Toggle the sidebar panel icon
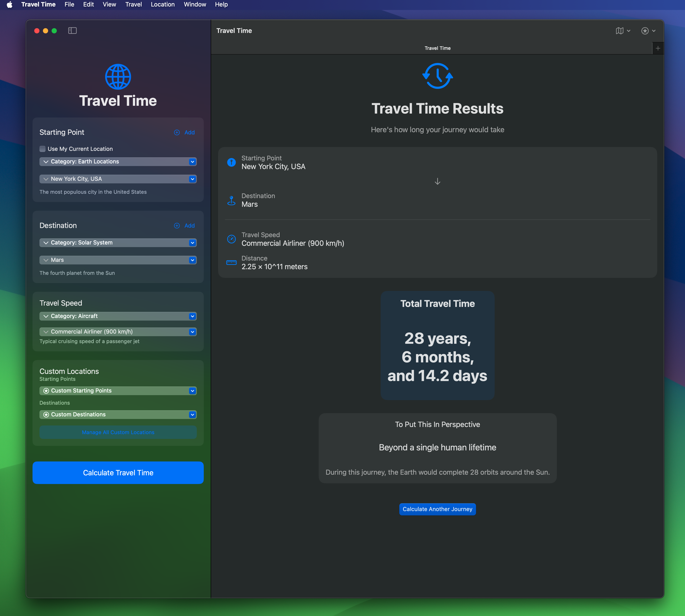685x616 pixels. coord(72,31)
